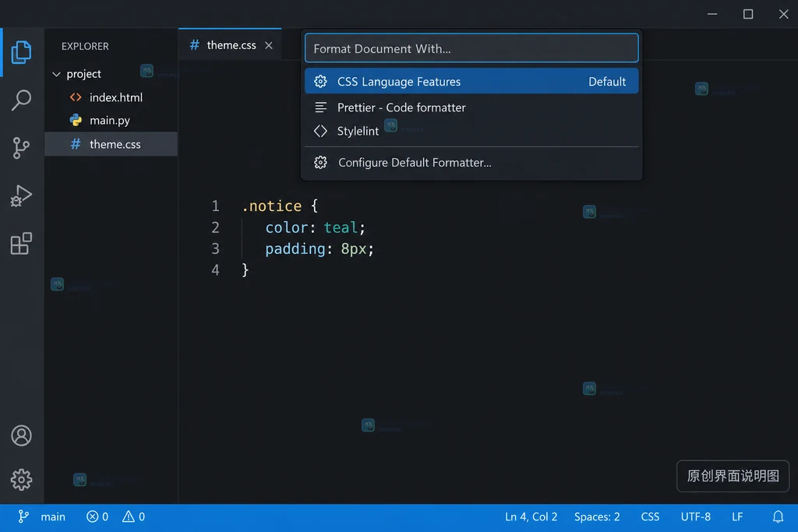Viewport: 798px width, 532px height.
Task: Click the EXPLORER panel title
Action: point(85,46)
